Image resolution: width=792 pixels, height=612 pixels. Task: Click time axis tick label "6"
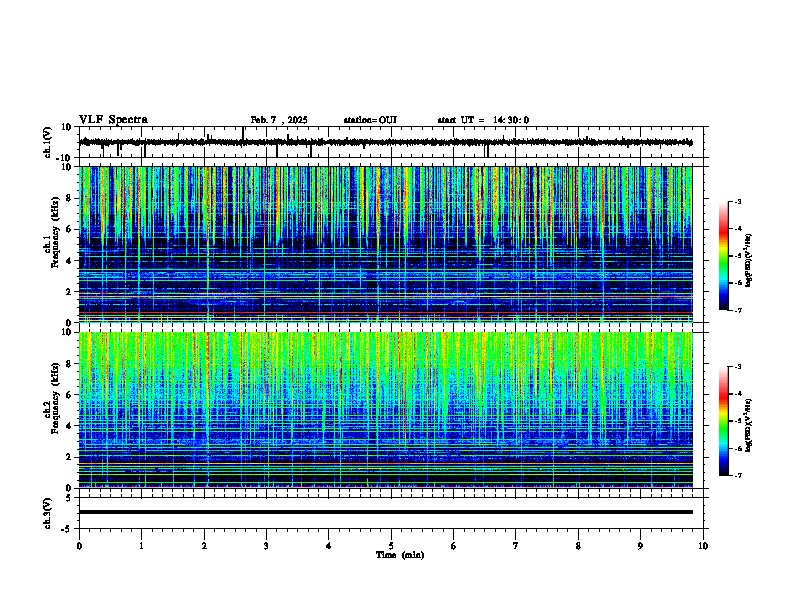454,546
